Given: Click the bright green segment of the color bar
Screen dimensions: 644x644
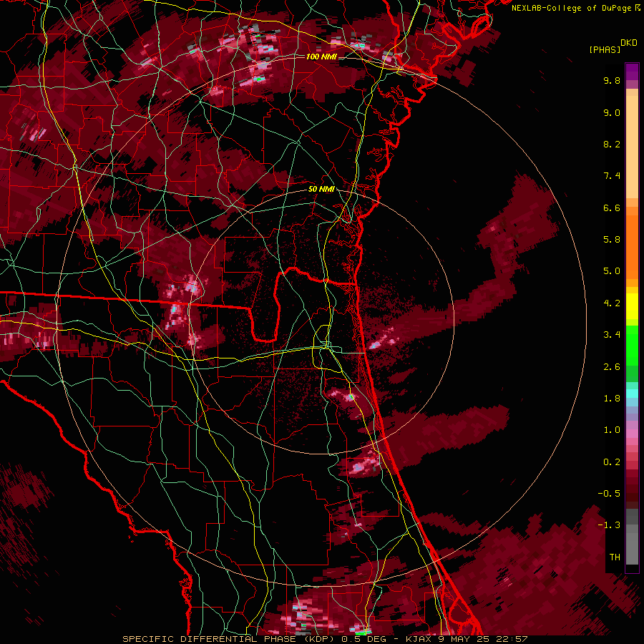Looking at the screenshot, I should (632, 345).
